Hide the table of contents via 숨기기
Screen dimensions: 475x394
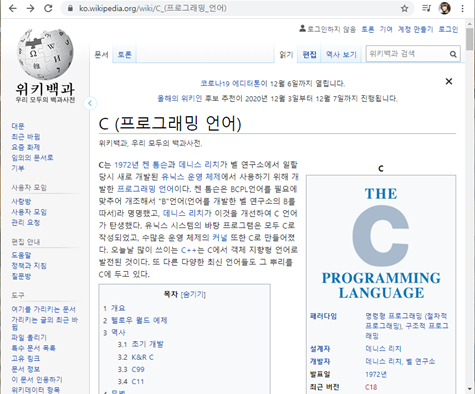pos(193,294)
